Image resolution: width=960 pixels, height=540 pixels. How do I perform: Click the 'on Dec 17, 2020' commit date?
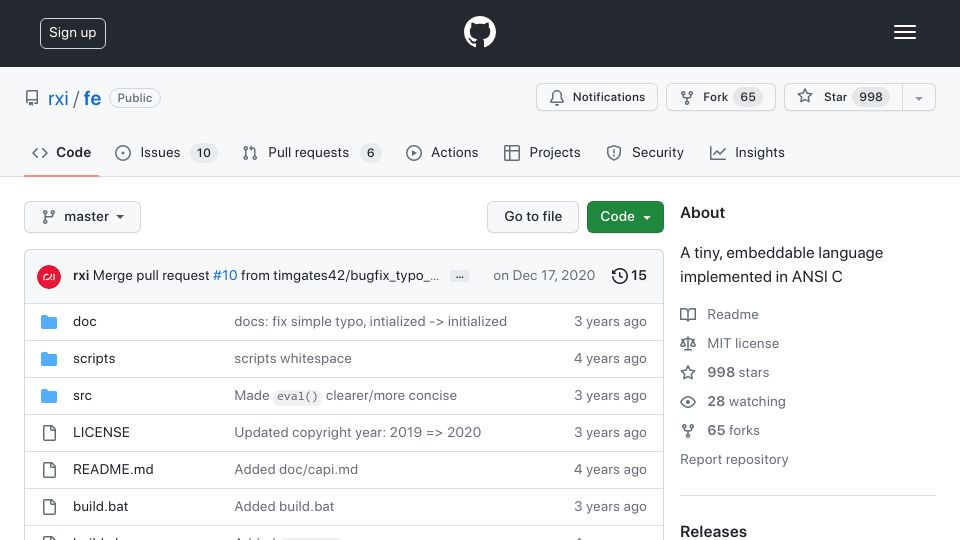tap(544, 276)
